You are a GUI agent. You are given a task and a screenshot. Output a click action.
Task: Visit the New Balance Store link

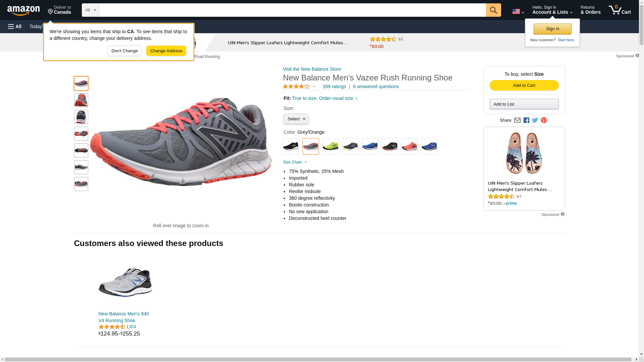coord(312,69)
